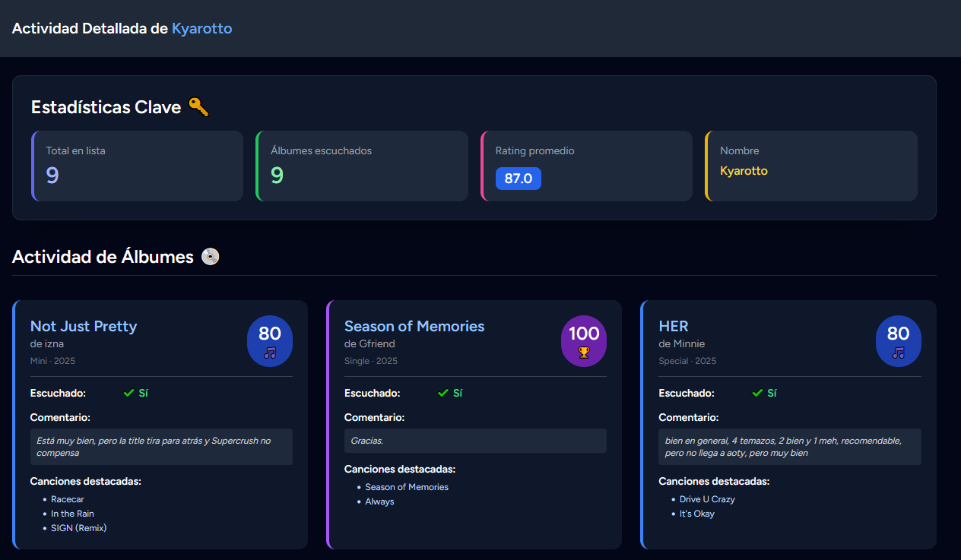Open the HER album title
The height and width of the screenshot is (560, 961).
[x=674, y=326]
